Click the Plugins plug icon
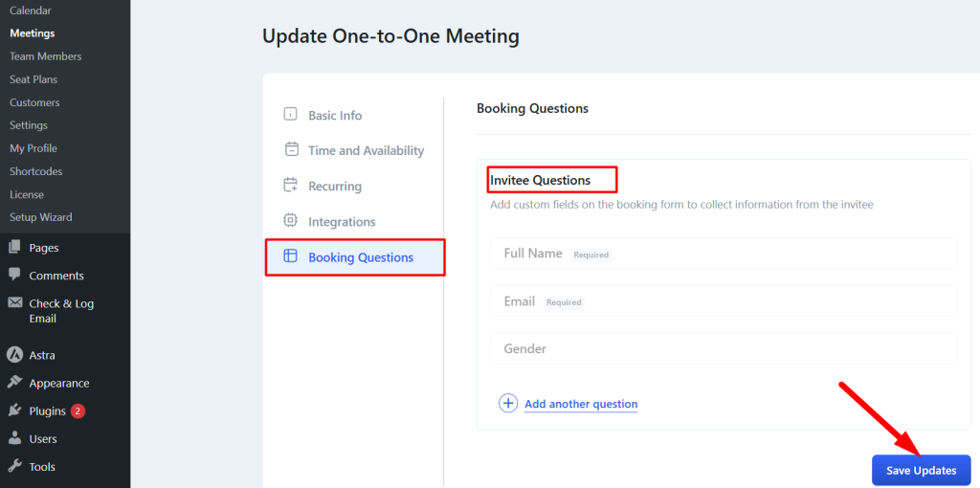The height and width of the screenshot is (488, 980). (14, 410)
